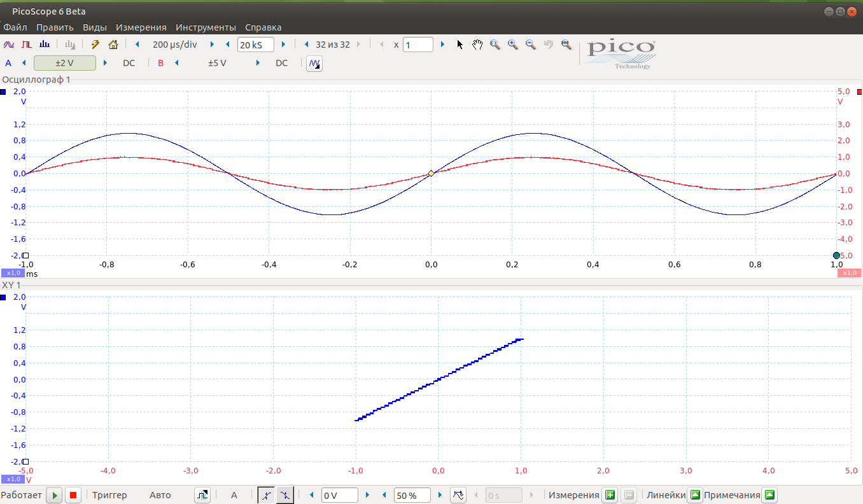Open channel A ±2 V range dropdown
The height and width of the screenshot is (504, 863).
(65, 63)
